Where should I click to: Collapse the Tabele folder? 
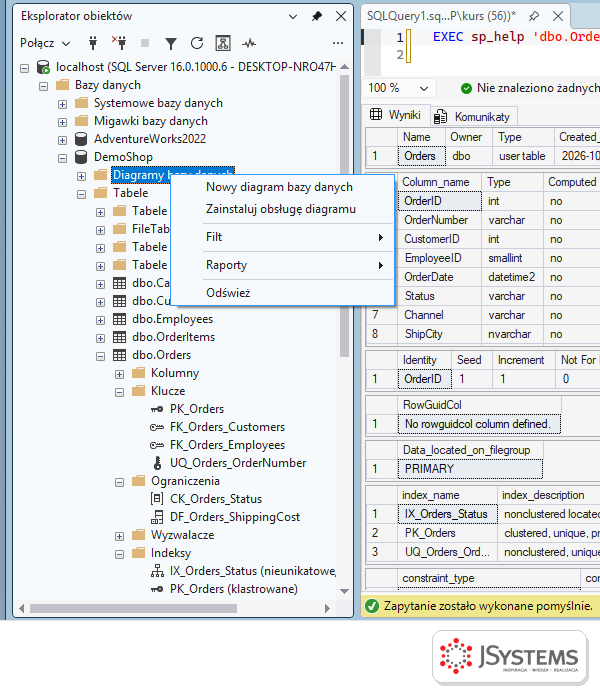point(82,194)
